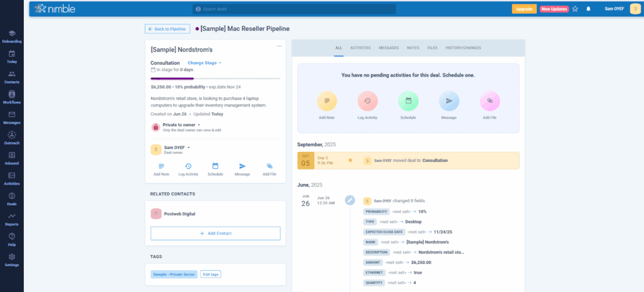Click the deal stage progress bar

click(x=215, y=78)
